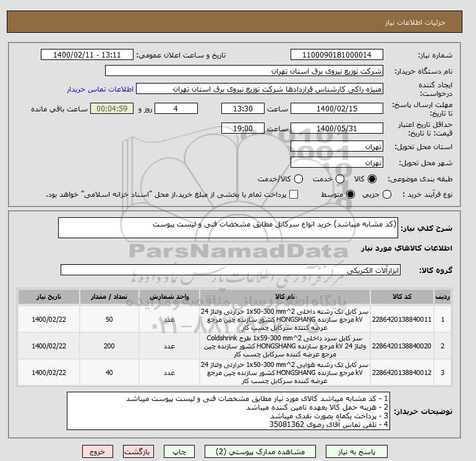Select the کالا/خدمت radio button
This screenshot has height=461, width=476.
(299, 179)
